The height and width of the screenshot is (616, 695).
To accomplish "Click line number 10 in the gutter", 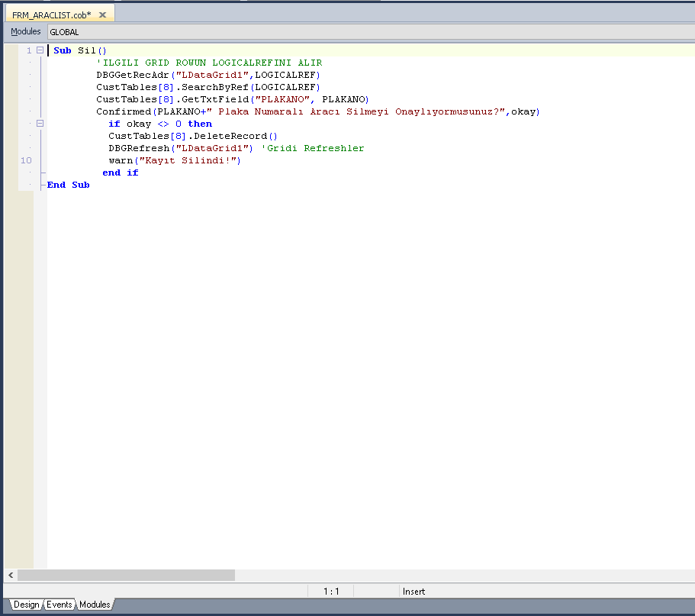I will coord(26,160).
